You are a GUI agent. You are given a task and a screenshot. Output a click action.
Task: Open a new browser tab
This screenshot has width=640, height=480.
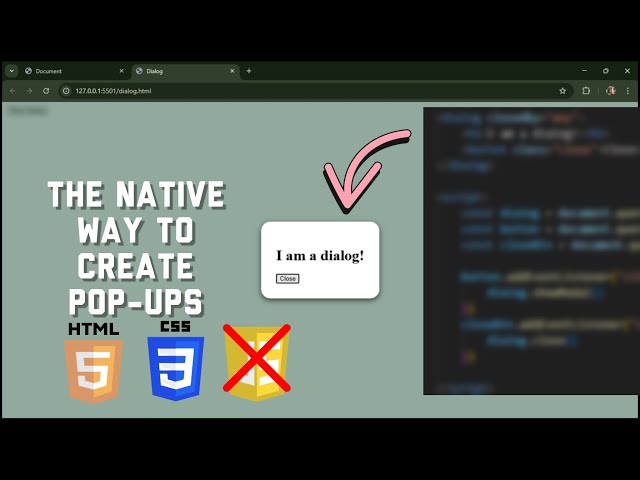tap(249, 71)
